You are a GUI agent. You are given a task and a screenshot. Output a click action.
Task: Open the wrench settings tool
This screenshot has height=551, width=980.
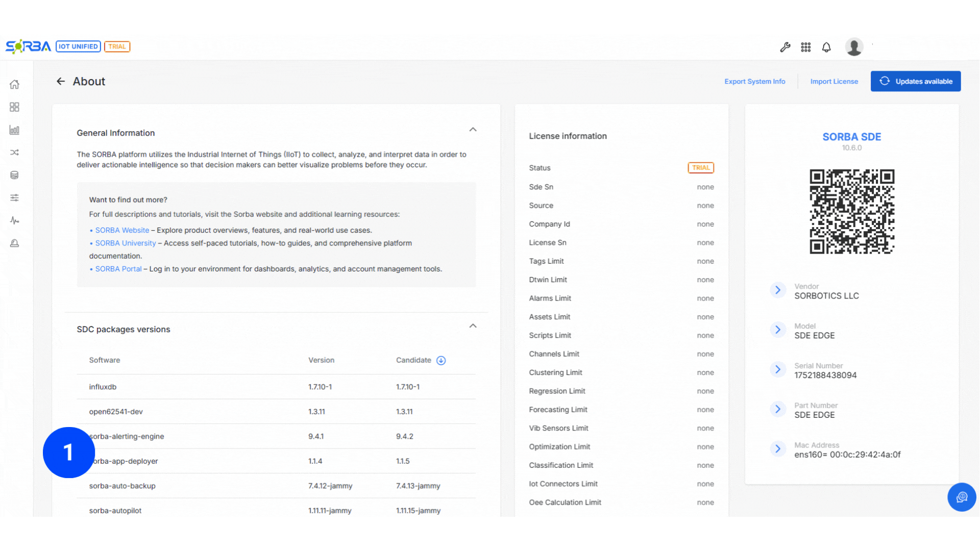pos(785,47)
